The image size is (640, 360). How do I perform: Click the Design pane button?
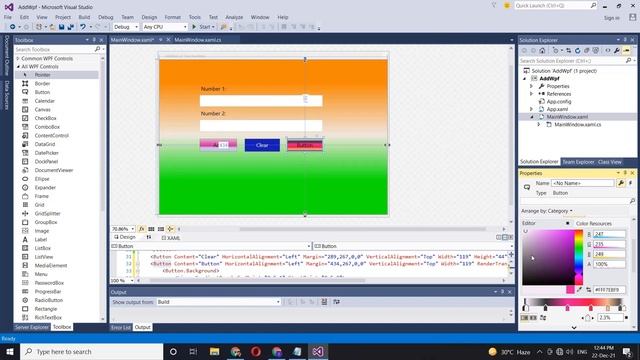click(x=125, y=237)
